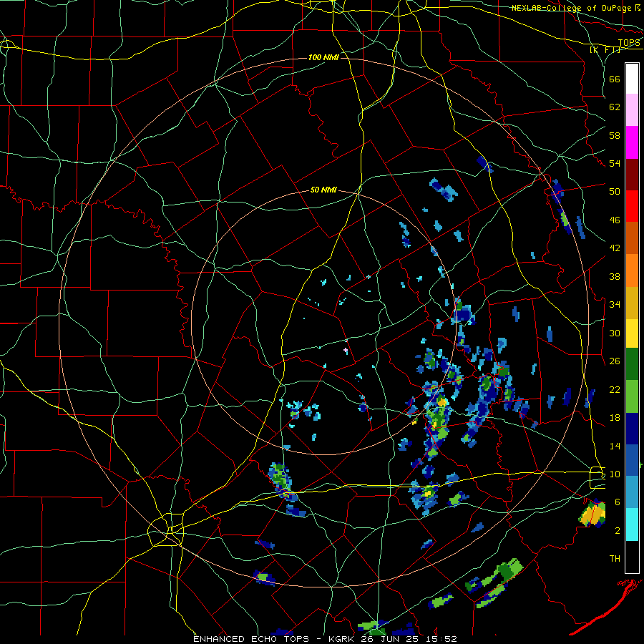Viewport: 644px width, 644px height.
Task: Pick the bright orange legend swatch
Action: point(632,270)
